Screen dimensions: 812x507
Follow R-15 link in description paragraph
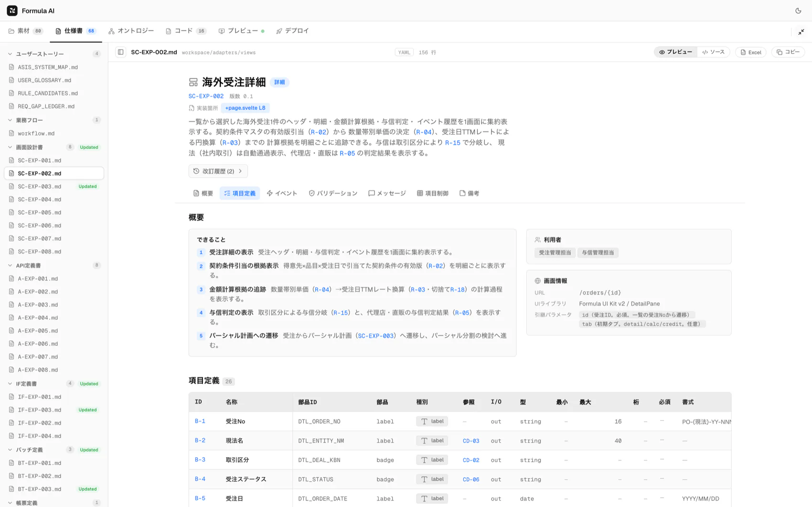click(453, 143)
